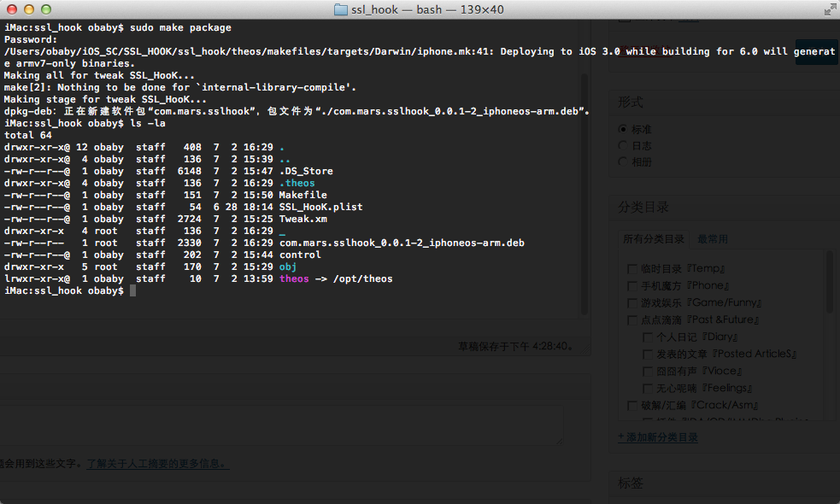
Task: Click the size 2724 value in listing
Action: pyautogui.click(x=190, y=219)
